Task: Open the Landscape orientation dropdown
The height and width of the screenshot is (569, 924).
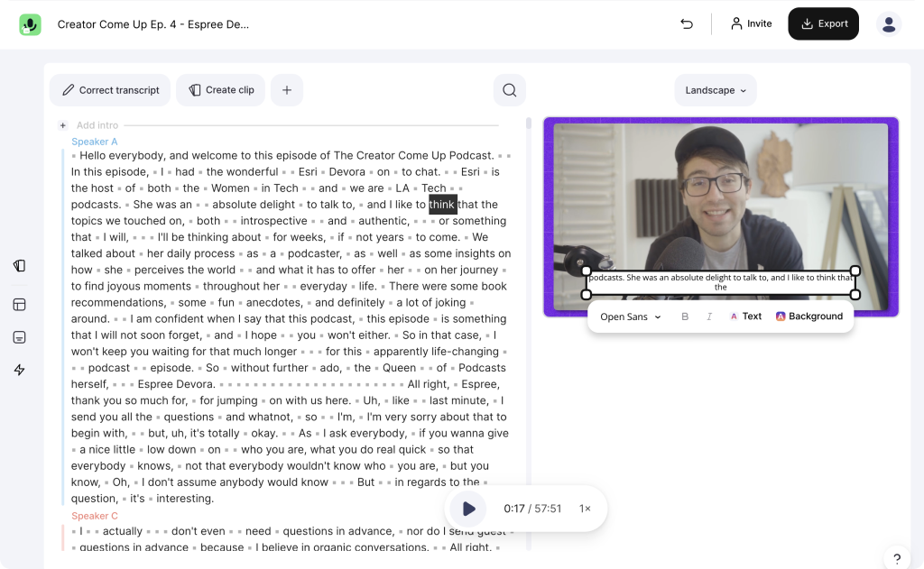Action: [x=716, y=90]
